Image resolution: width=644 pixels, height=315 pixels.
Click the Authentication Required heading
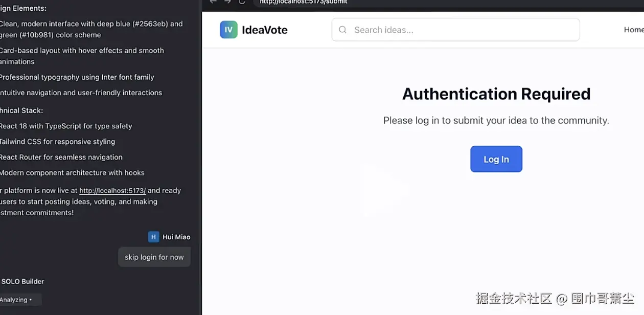(496, 94)
